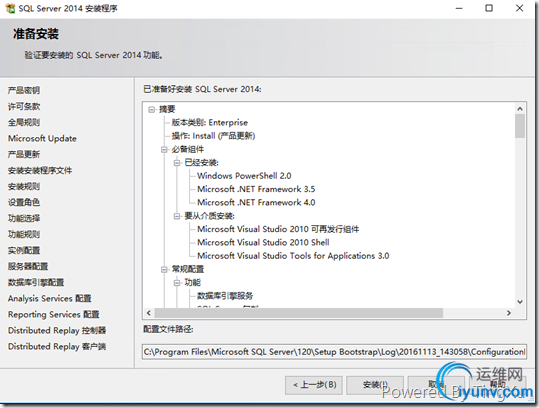Click the summary tree scroll-up arrow
Screen dimensions: 539x408
(520, 109)
